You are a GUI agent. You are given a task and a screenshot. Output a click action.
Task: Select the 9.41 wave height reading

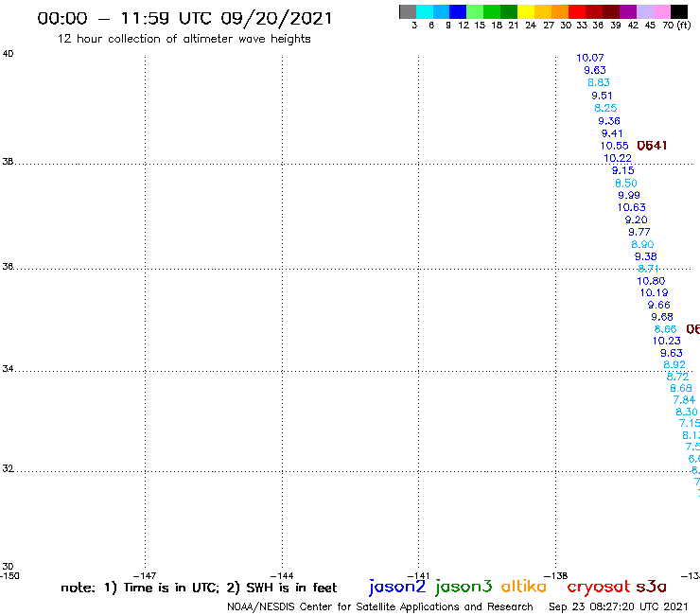click(x=612, y=133)
